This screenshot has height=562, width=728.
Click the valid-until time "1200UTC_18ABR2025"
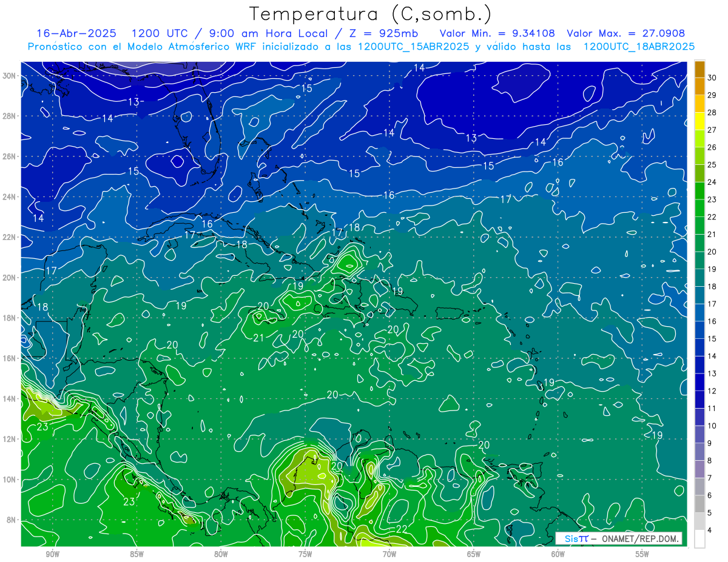pos(639,46)
